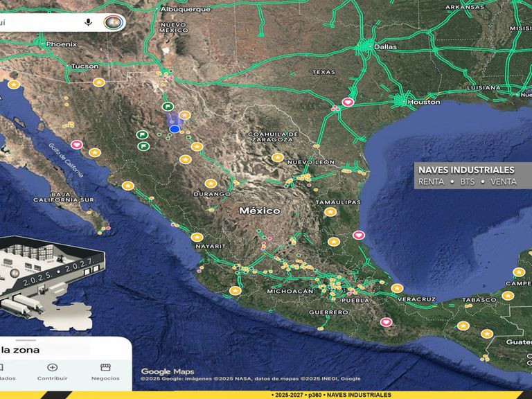Screen dimensions: 532x399
Task: Expand the bottom sheet drag handle
Action: (x=26, y=340)
